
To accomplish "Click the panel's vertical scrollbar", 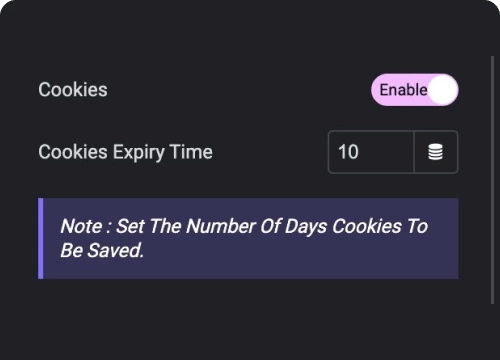I will coord(492,180).
